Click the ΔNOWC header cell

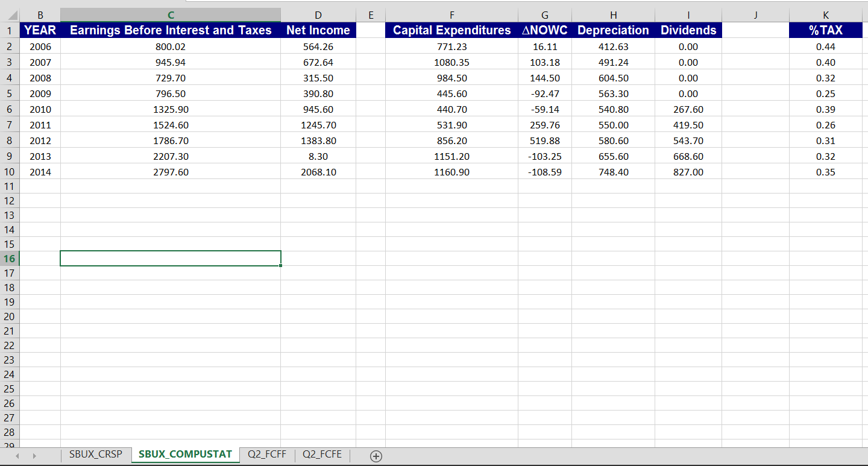click(x=544, y=30)
